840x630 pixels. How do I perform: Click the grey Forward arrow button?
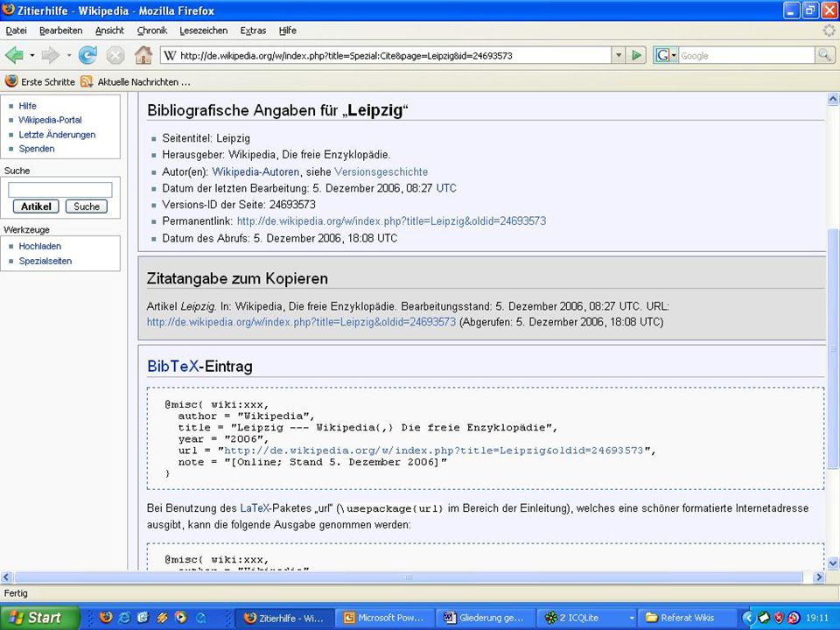51,55
